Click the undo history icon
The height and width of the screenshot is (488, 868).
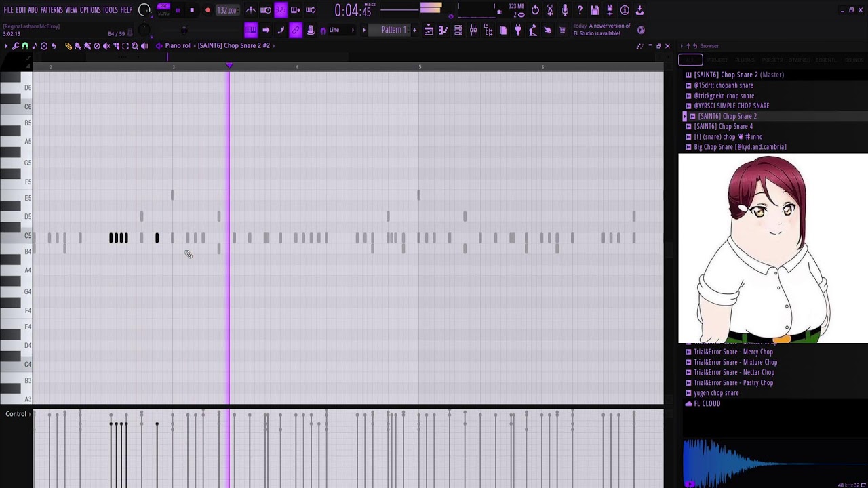tap(535, 10)
